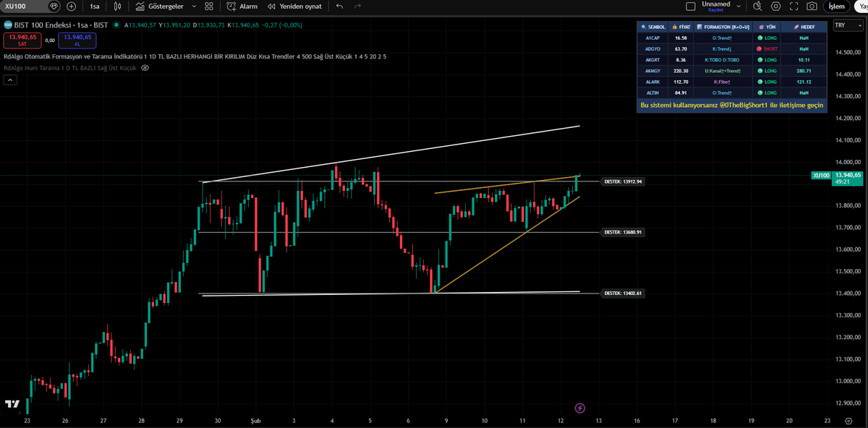Click the lightning bolt icon on timeline

[x=579, y=408]
